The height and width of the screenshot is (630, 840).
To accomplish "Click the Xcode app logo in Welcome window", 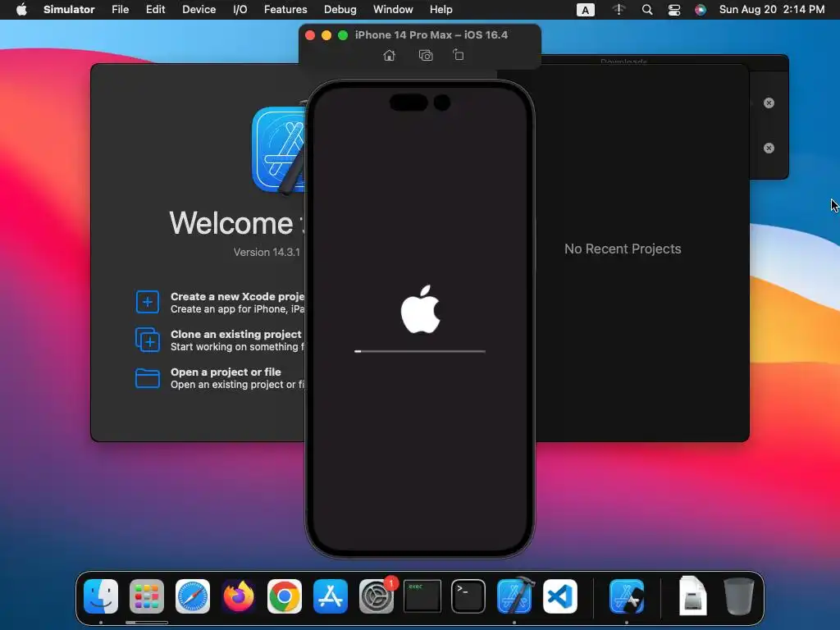I will (x=279, y=150).
